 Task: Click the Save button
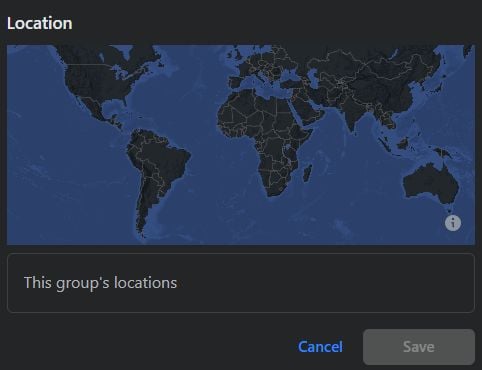[419, 347]
